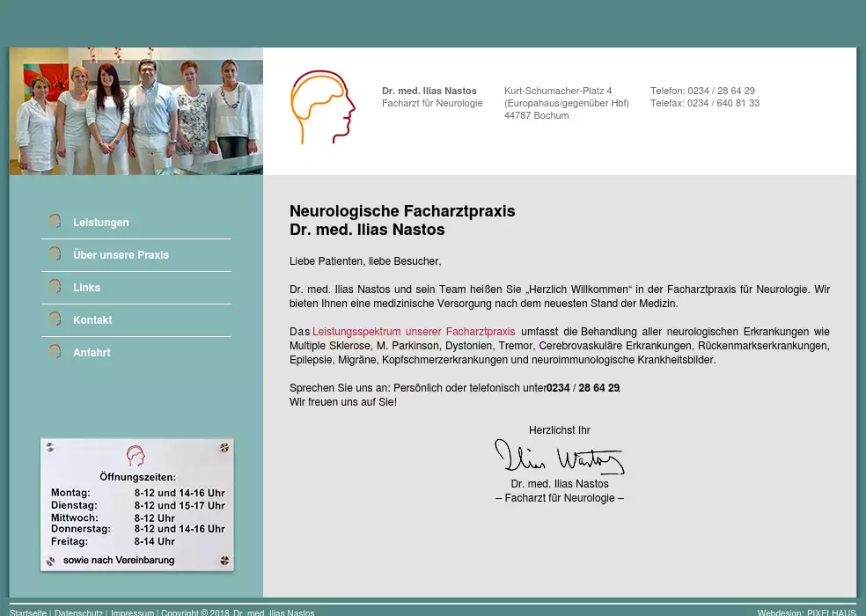The width and height of the screenshot is (866, 616).
Task: Open the Kontakt page
Action: (x=92, y=320)
